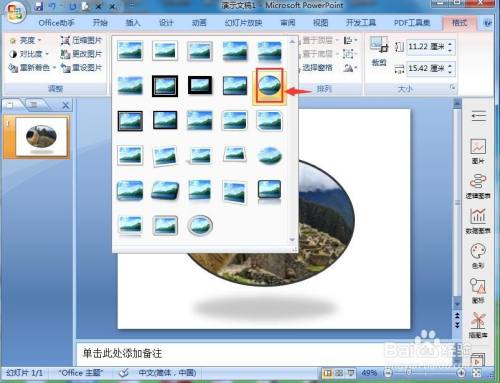Click the list-lines icon atop right sidebar
The height and width of the screenshot is (383, 500).
(x=479, y=116)
